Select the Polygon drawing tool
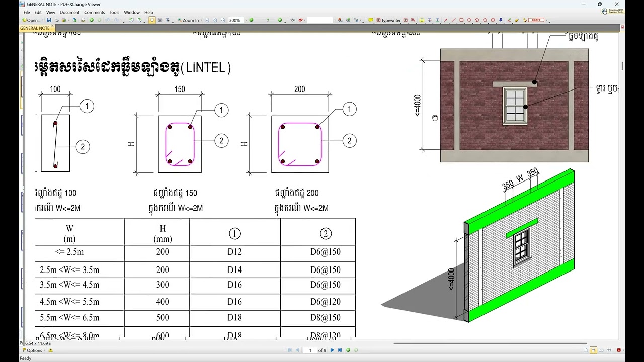The image size is (644, 362). pyautogui.click(x=485, y=20)
